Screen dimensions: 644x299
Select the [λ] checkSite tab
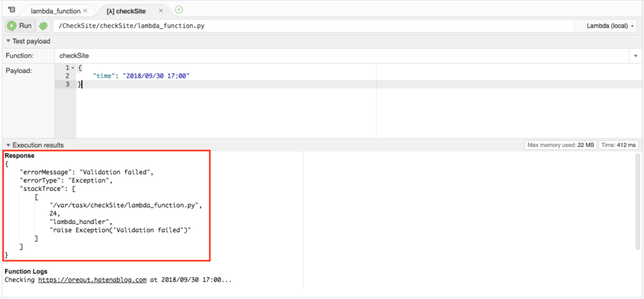pos(126,11)
